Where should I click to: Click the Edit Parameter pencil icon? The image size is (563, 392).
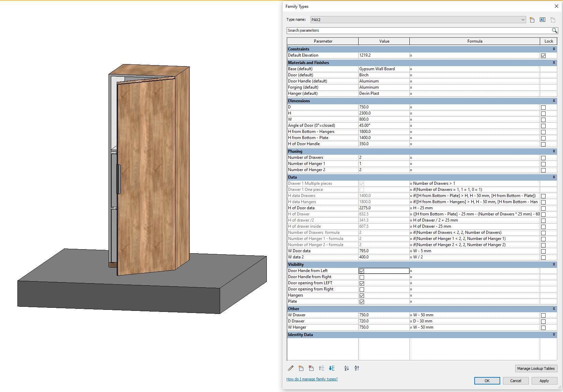click(x=291, y=368)
